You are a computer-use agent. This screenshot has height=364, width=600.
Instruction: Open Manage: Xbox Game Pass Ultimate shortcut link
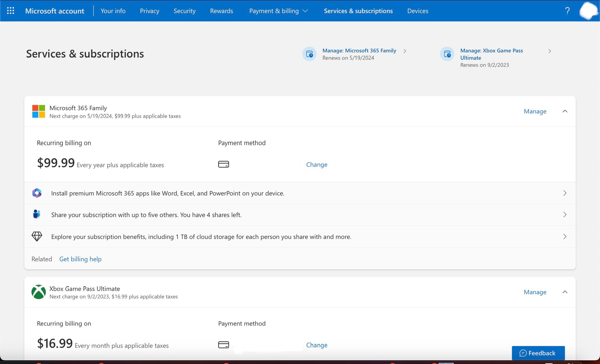coord(492,54)
